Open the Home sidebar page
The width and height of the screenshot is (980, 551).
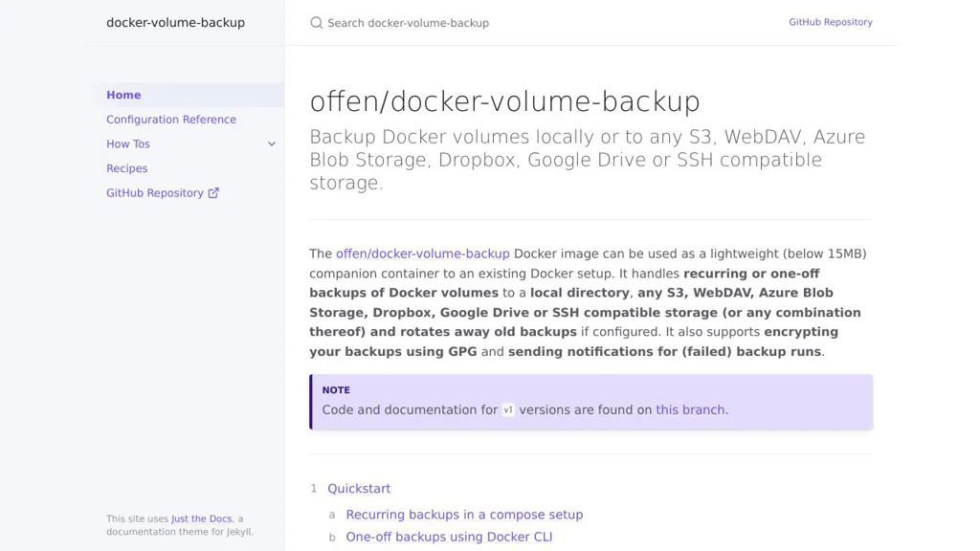(x=123, y=96)
